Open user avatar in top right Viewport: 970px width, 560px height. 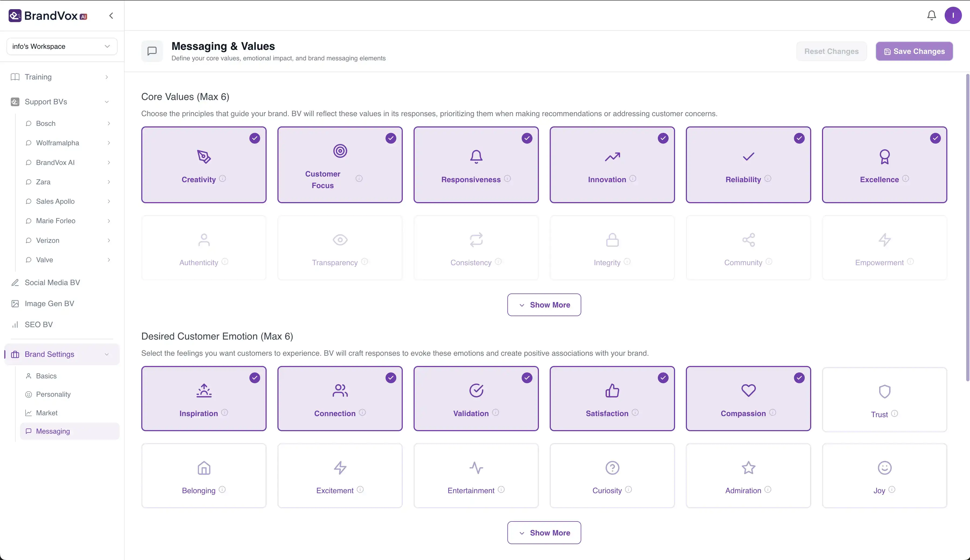(953, 15)
